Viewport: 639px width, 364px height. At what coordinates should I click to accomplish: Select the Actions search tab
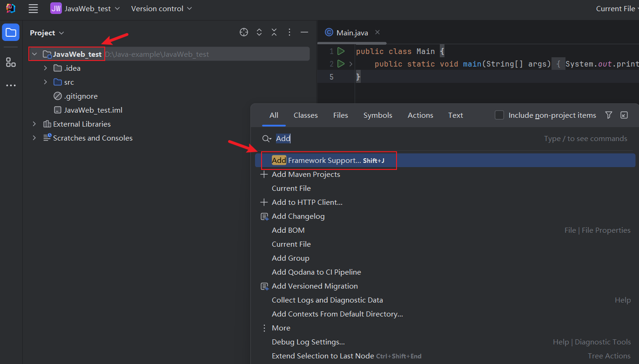[x=420, y=115]
